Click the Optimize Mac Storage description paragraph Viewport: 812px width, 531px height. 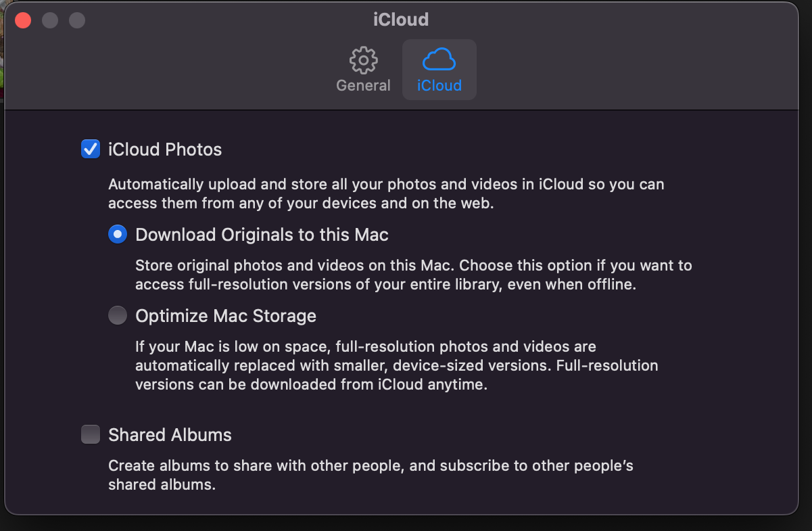coord(396,366)
